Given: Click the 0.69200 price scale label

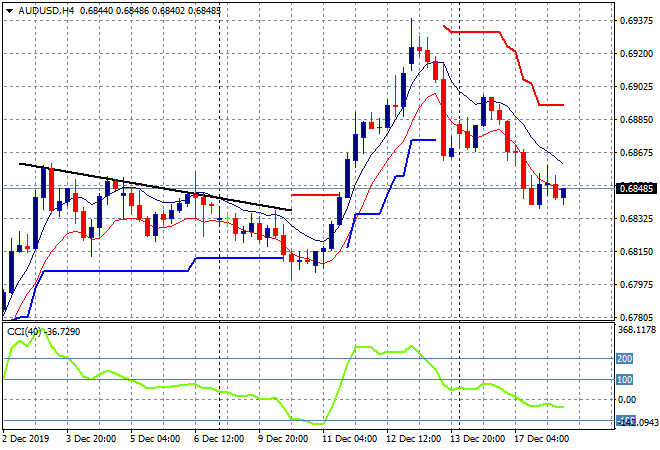Looking at the screenshot, I should click(x=636, y=53).
